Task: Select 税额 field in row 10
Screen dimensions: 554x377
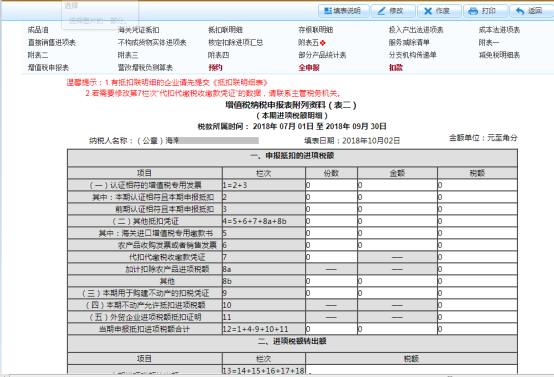Action: tap(477, 305)
